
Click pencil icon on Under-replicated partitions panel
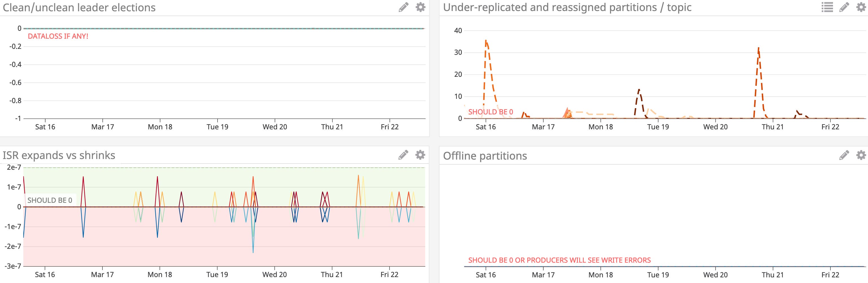click(844, 7)
